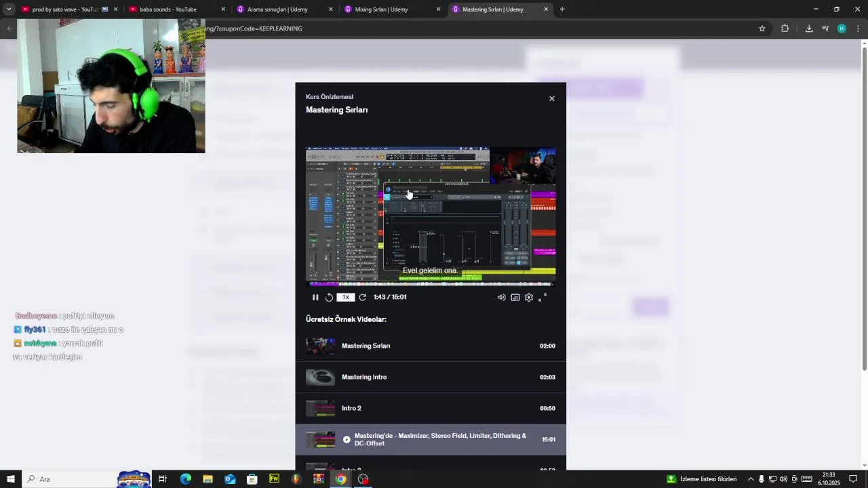
Task: Open İzleme listesi fikirleri taskbar widget
Action: [x=702, y=479]
